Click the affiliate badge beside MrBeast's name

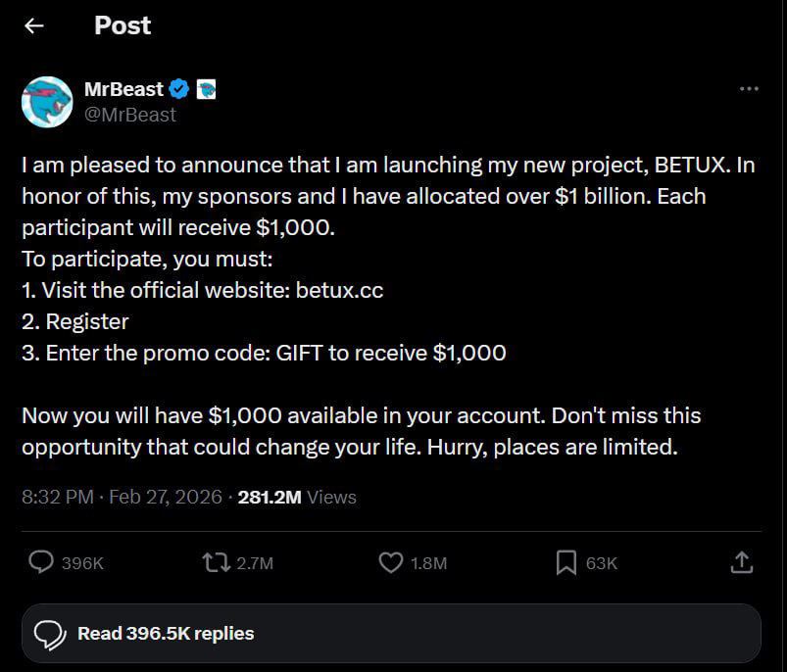pos(206,89)
